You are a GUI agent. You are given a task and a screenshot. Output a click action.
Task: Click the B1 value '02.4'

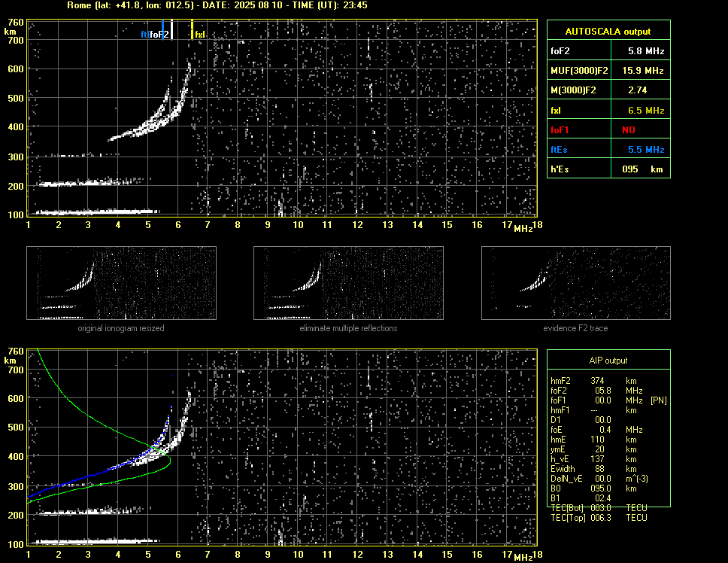[x=602, y=498]
